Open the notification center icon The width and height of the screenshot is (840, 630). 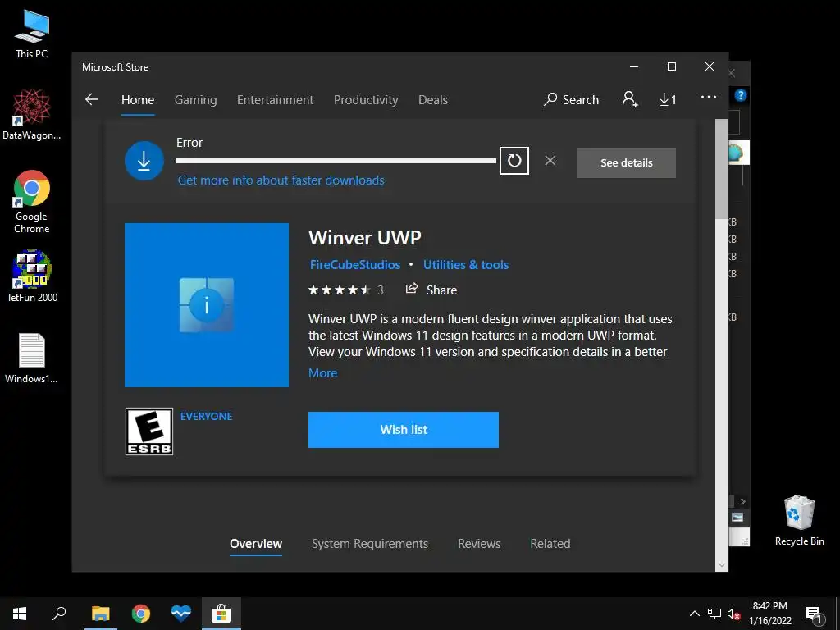[x=814, y=614]
